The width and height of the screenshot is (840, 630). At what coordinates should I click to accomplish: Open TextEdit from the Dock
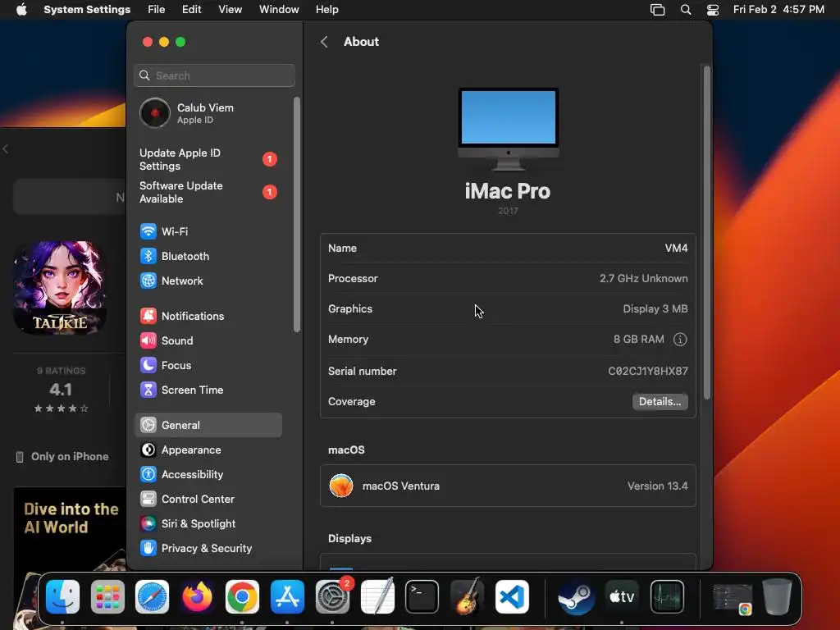[377, 597]
